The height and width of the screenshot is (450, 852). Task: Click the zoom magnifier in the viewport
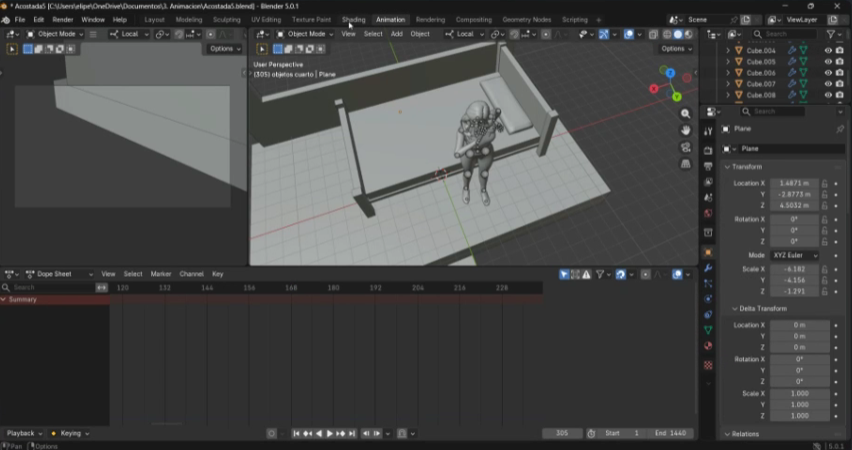point(686,114)
